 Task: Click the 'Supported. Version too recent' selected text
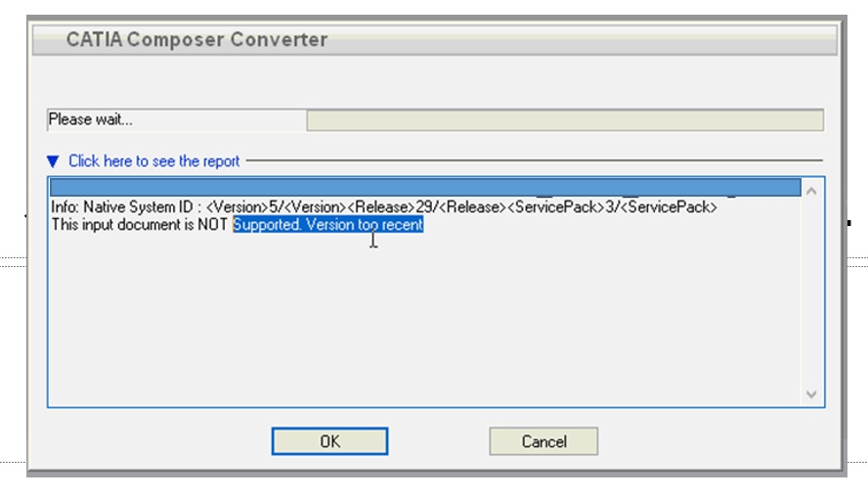328,224
